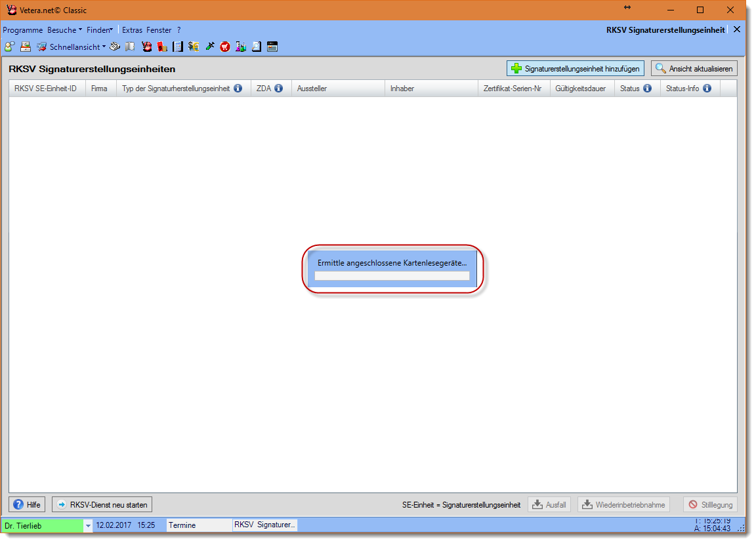
Task: Sort by Gültigkeitsdauer column header
Action: tap(580, 89)
